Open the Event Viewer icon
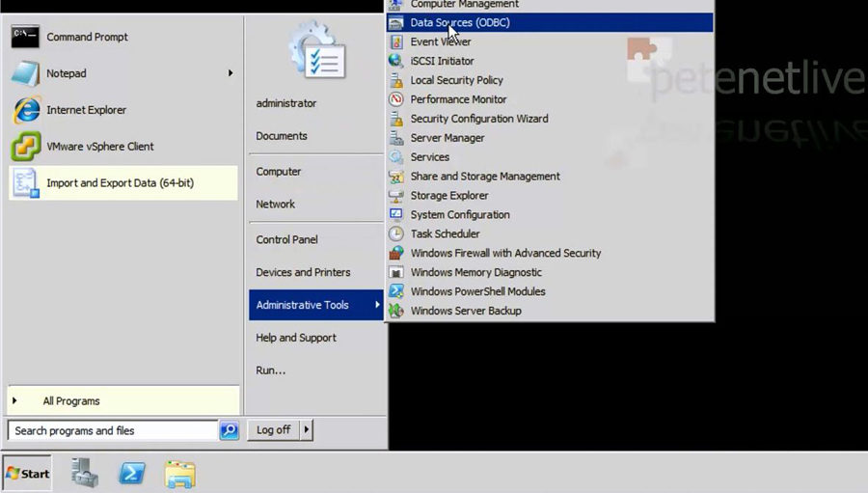 pyautogui.click(x=395, y=41)
